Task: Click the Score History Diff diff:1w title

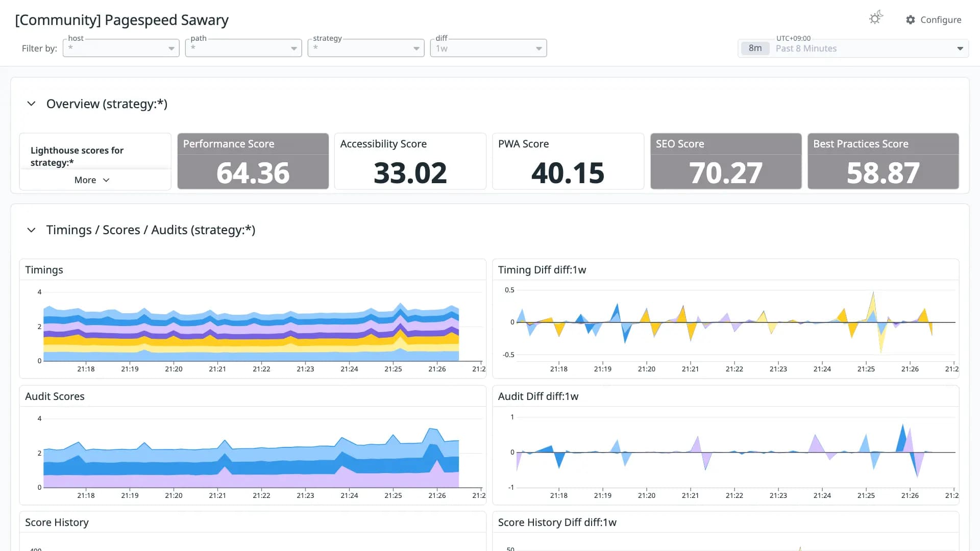Action: point(557,522)
